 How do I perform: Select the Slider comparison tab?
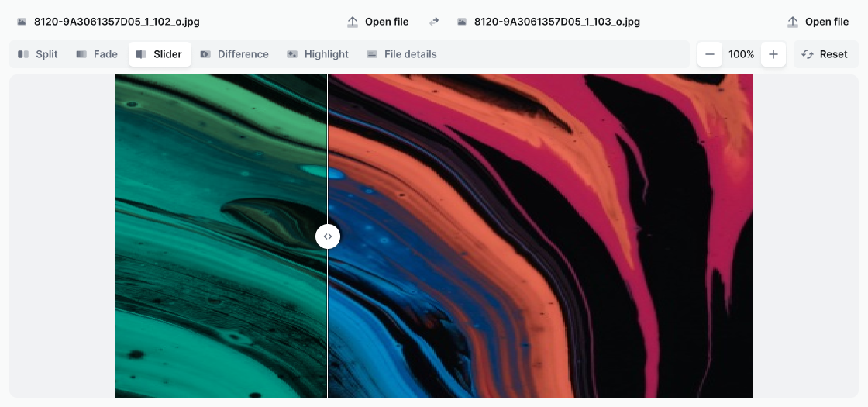[160, 54]
